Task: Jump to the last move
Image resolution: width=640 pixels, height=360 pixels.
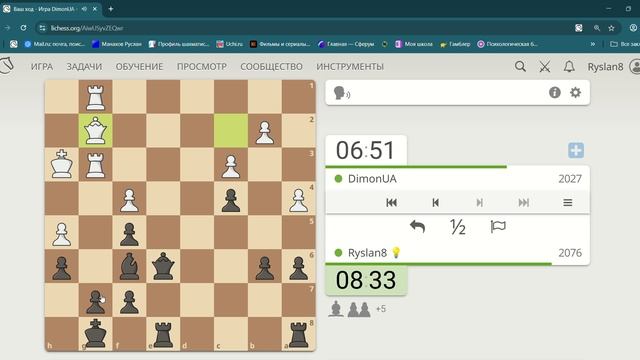Action: 524,202
